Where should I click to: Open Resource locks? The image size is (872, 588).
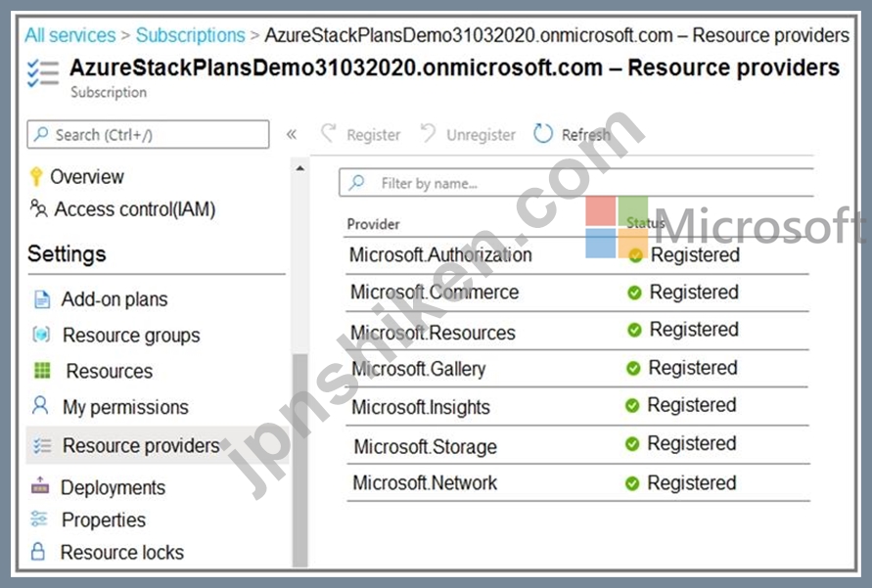click(x=121, y=552)
